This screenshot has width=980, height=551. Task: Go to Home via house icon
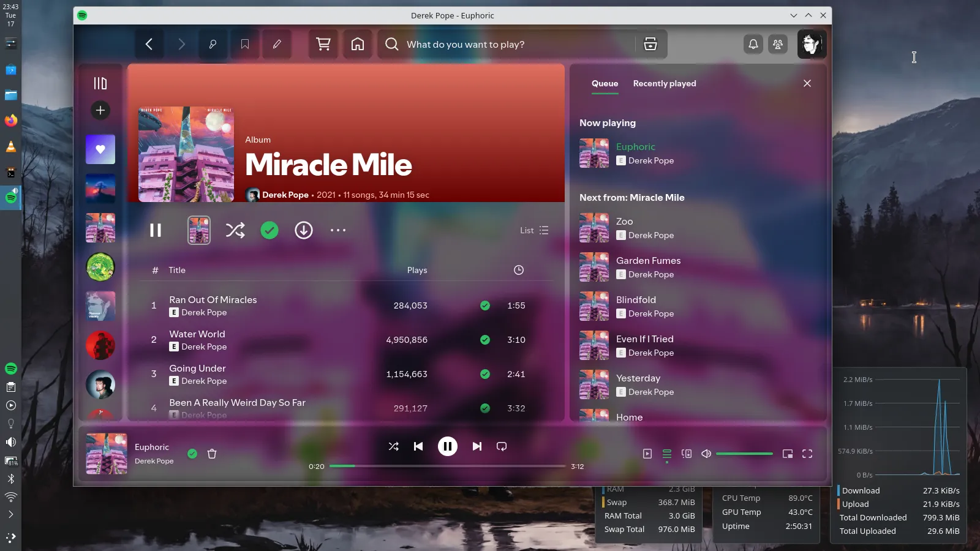(358, 44)
